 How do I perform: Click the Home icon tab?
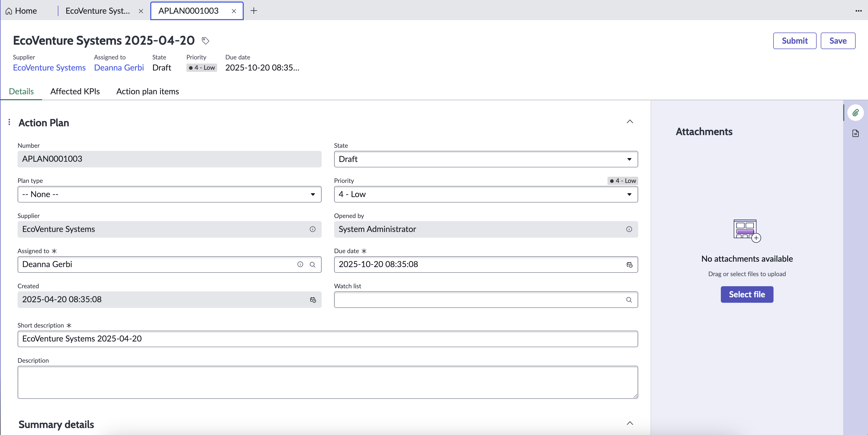click(21, 11)
